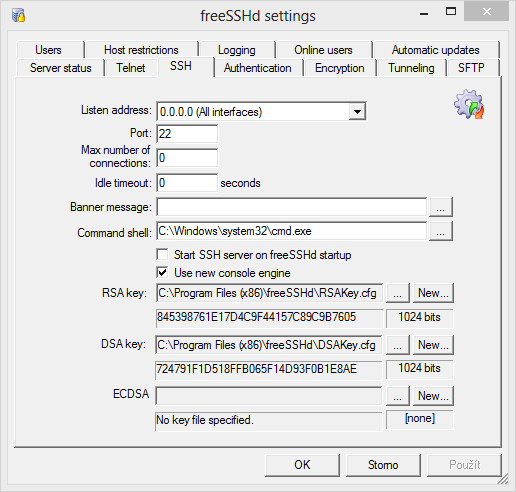The width and height of the screenshot is (516, 492).
Task: Browse for ECDSA key file
Action: click(x=398, y=396)
